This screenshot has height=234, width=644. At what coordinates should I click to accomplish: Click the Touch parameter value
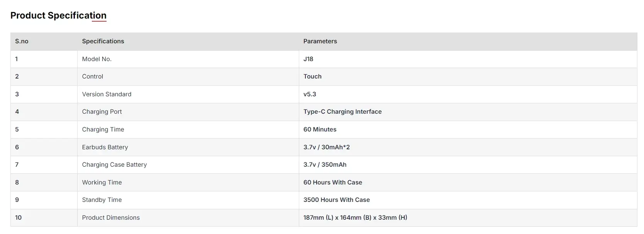tap(312, 77)
